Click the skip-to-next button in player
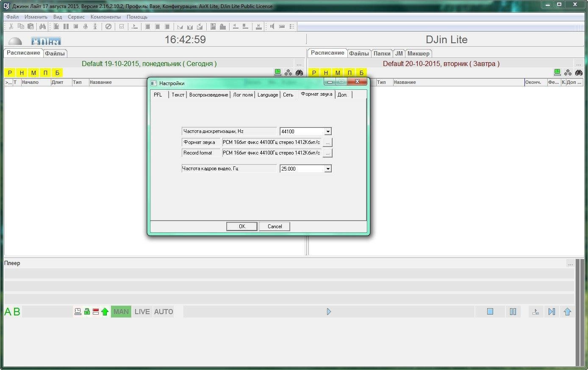The image size is (588, 370). (x=552, y=312)
